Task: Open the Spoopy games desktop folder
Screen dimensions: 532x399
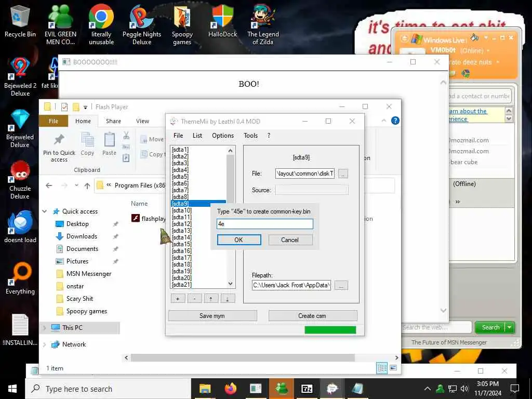Action: (x=182, y=24)
